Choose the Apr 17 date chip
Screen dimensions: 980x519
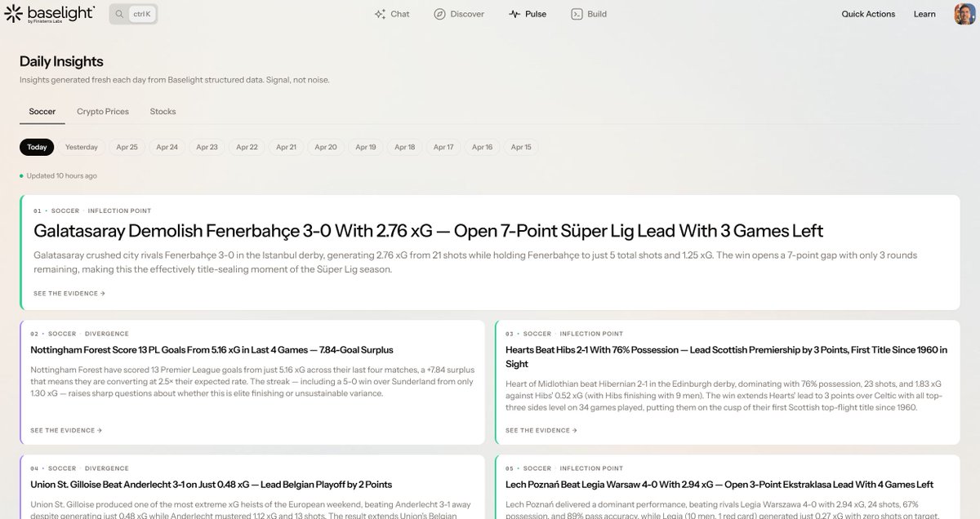[x=443, y=147]
